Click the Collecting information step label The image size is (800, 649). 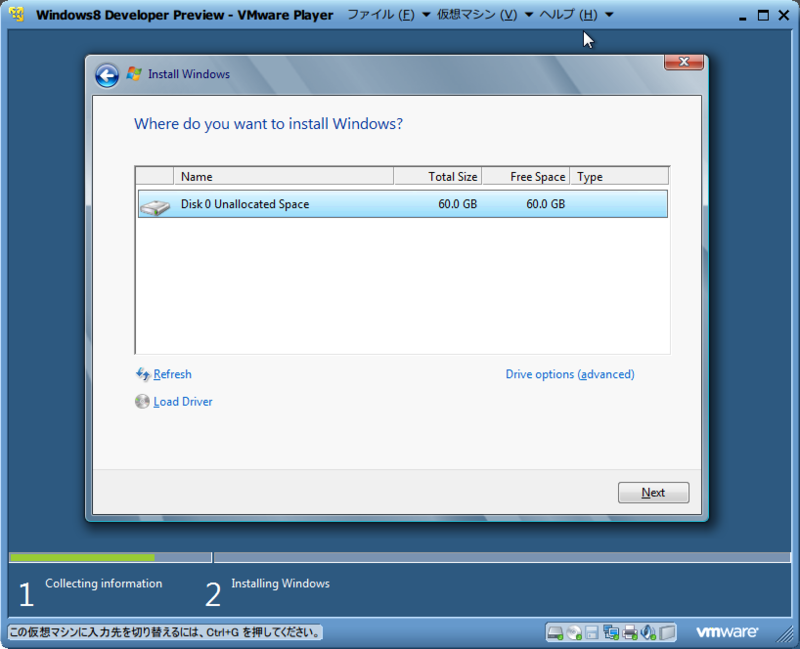[x=104, y=583]
